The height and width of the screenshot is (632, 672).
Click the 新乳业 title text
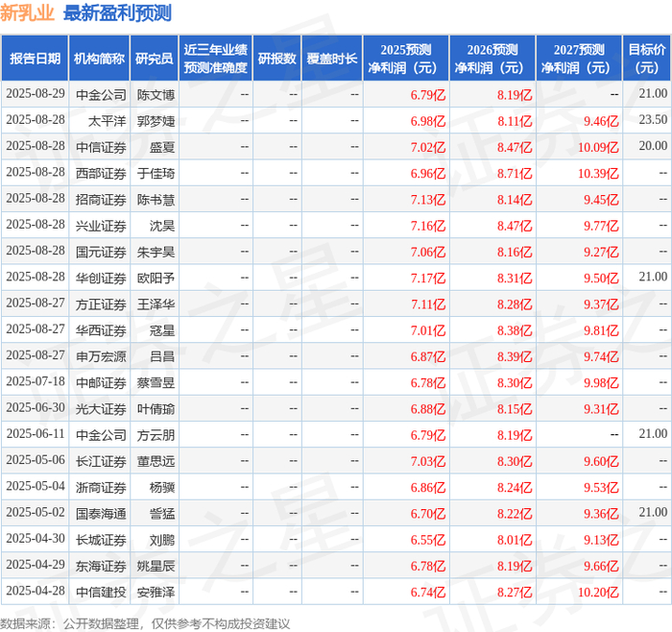click(x=27, y=12)
